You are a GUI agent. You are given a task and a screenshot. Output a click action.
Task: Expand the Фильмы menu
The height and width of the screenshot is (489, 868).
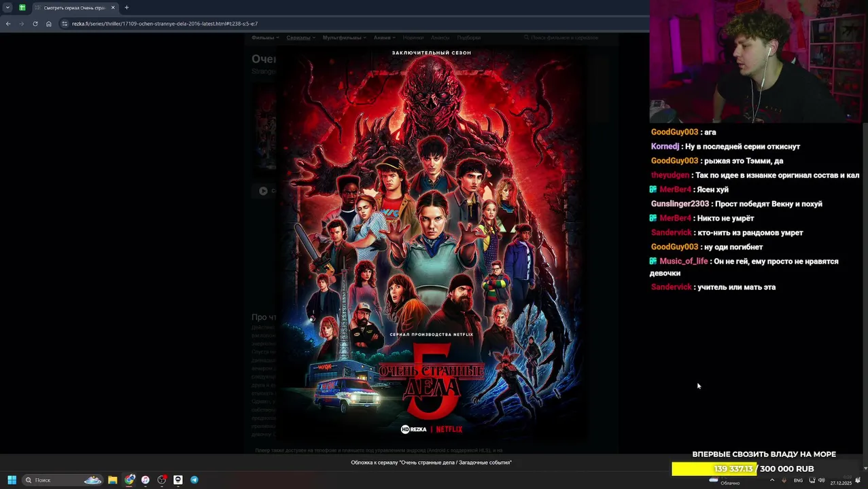(264, 38)
